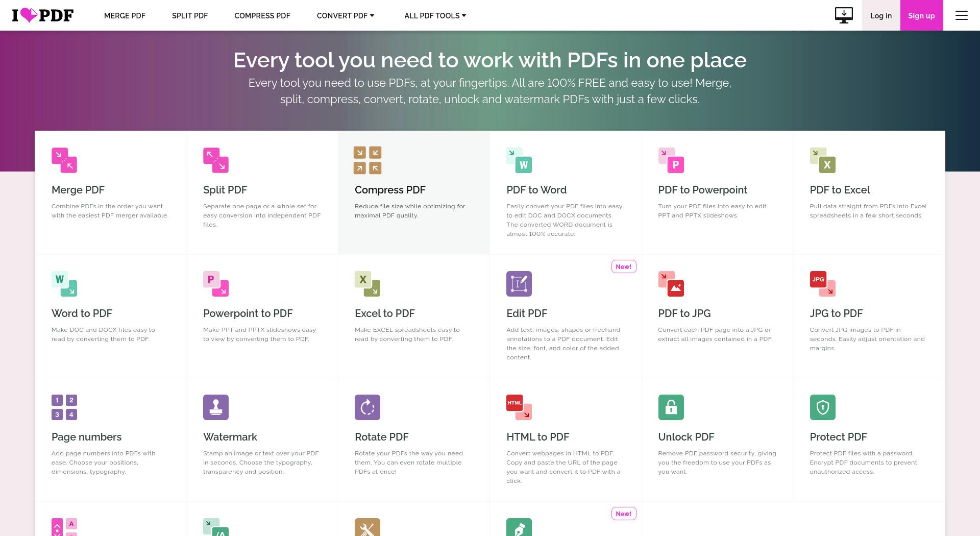The width and height of the screenshot is (980, 536).
Task: Click the PDF to Excel icon
Action: [823, 160]
